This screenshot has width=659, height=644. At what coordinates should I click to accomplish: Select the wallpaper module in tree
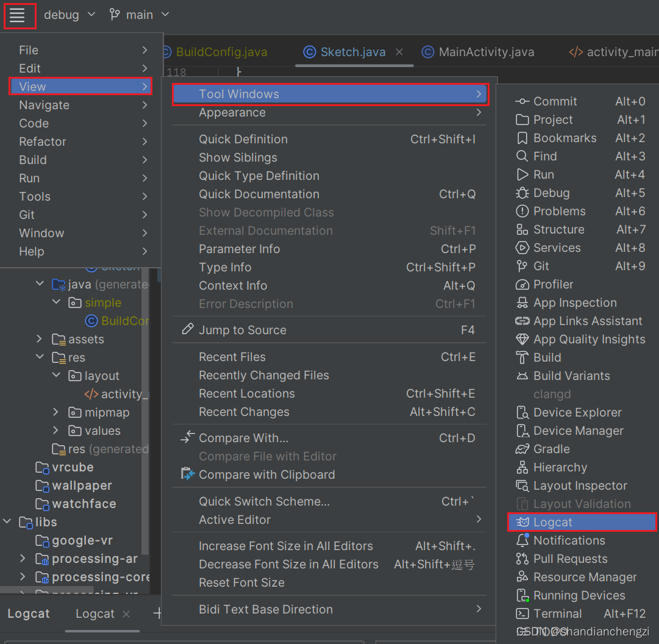75,485
